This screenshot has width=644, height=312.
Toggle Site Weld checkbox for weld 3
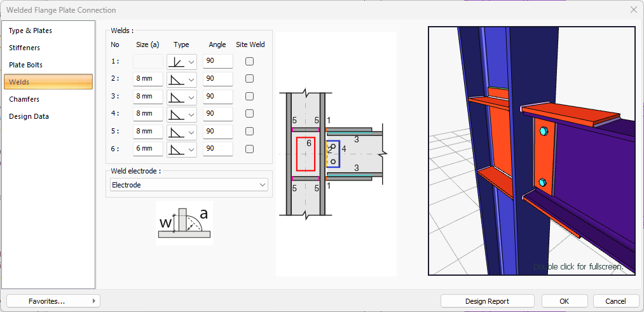click(x=250, y=97)
